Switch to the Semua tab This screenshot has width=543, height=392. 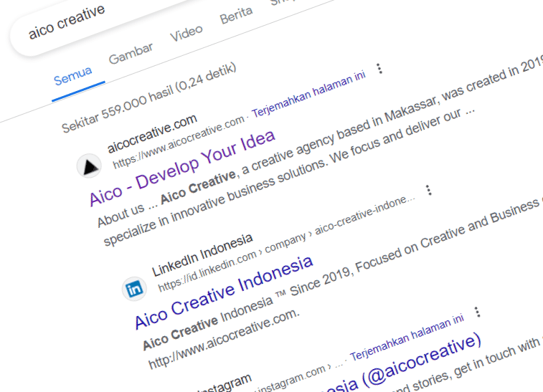(72, 76)
